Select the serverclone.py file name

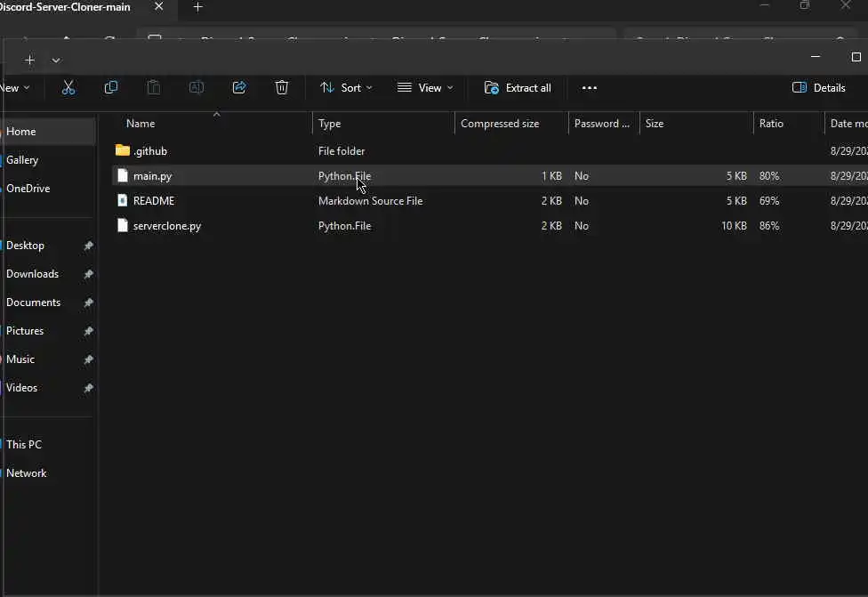pos(167,226)
